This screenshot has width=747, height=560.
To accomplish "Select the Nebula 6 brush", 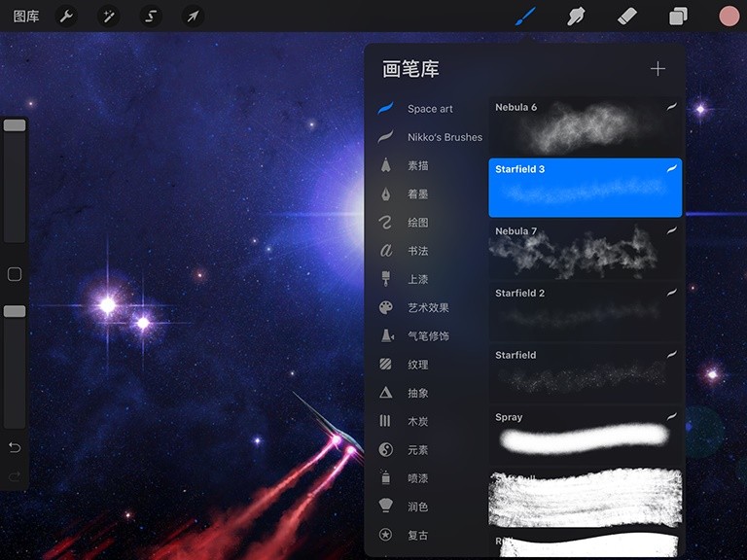I will coord(585,126).
